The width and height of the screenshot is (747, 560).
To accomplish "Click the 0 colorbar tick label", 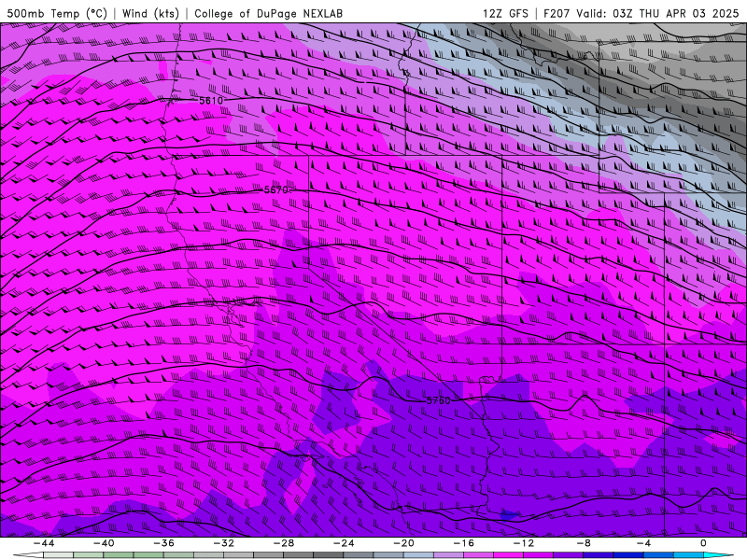I will pyautogui.click(x=703, y=543).
